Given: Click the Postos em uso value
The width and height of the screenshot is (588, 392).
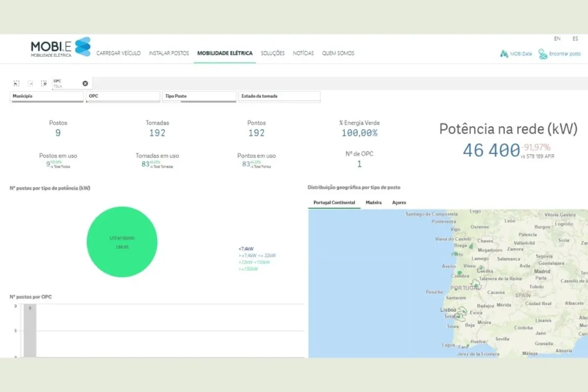Looking at the screenshot, I should click(48, 164).
